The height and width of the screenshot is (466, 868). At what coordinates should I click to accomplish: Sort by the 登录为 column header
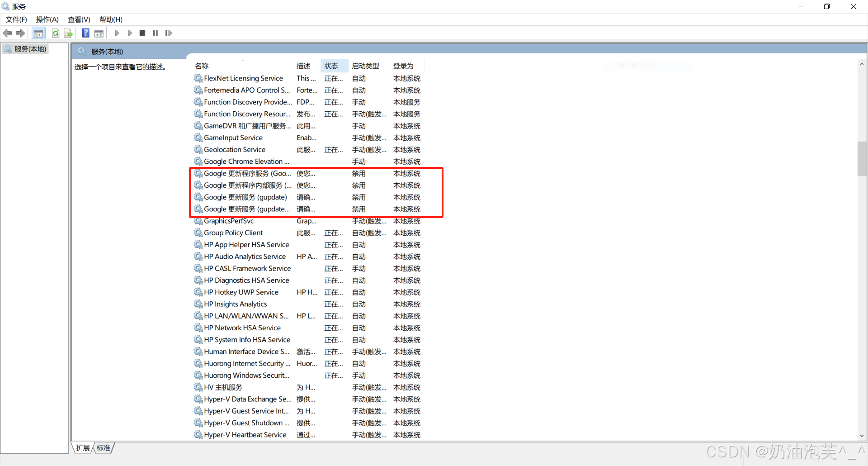(x=407, y=66)
